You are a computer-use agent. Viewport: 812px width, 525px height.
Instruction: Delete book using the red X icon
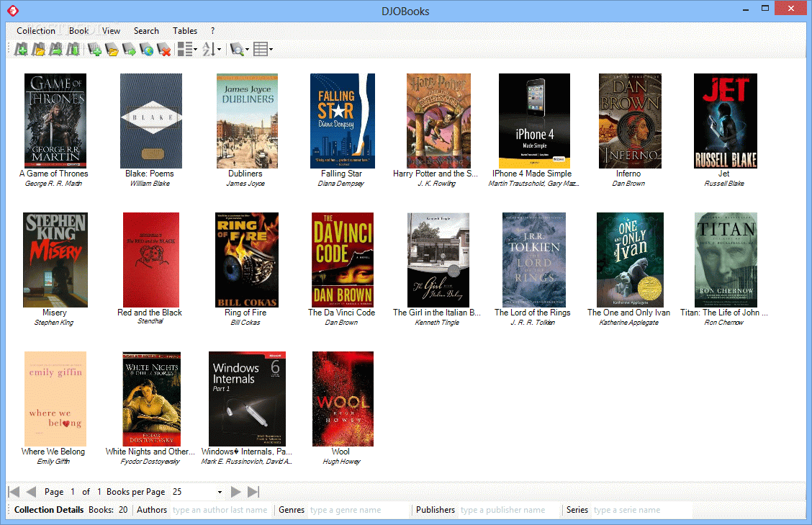tap(164, 49)
